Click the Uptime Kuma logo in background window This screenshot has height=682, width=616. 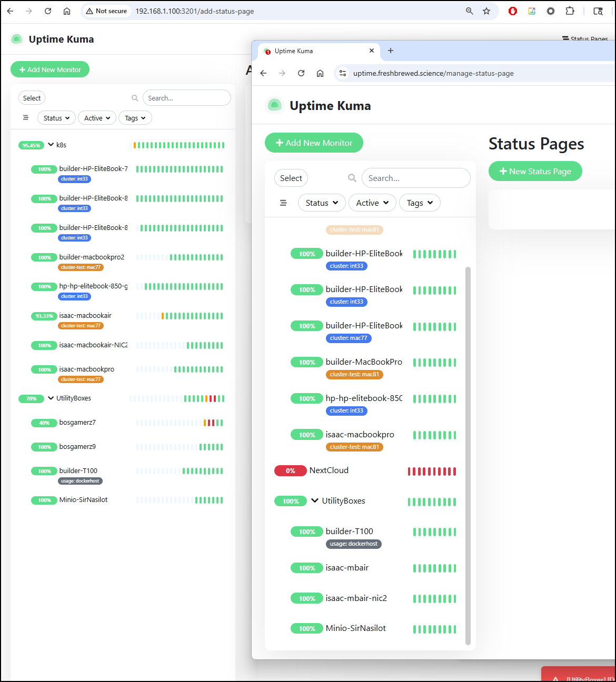click(x=17, y=39)
